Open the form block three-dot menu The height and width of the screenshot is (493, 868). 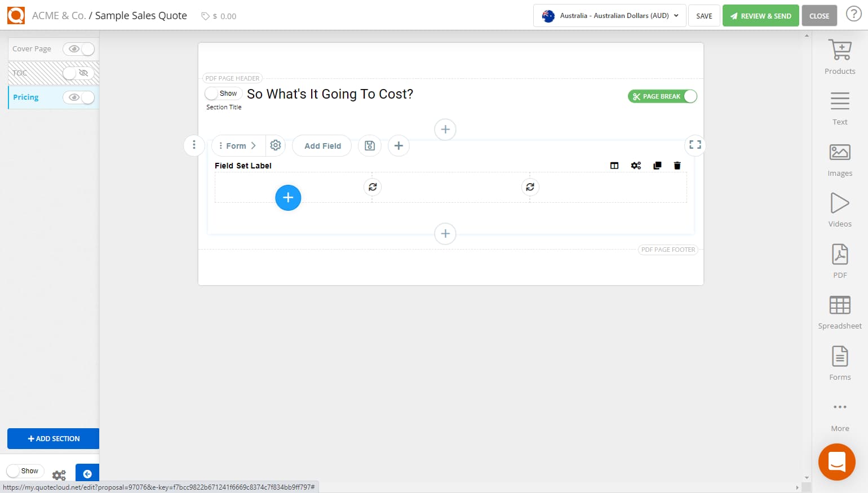pos(194,145)
